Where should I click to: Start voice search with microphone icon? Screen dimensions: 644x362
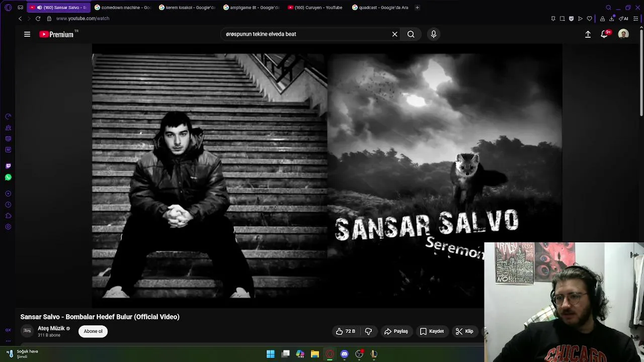(434, 34)
